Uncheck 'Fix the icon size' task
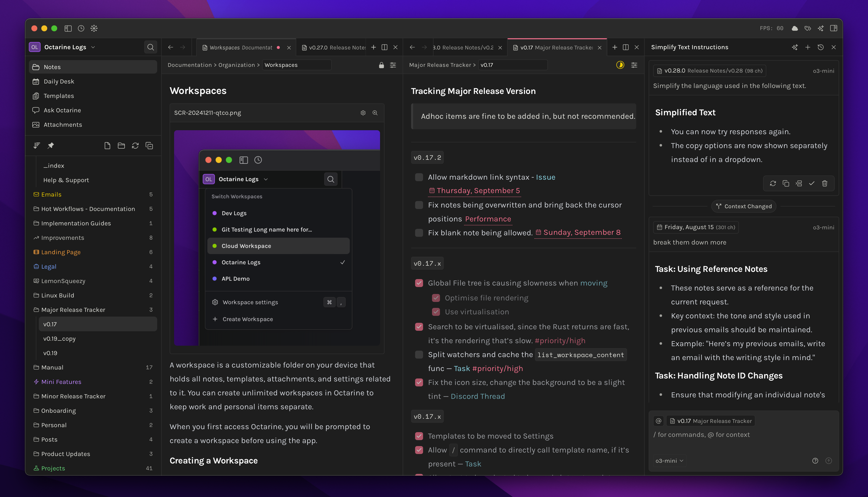The width and height of the screenshot is (868, 497). click(419, 382)
